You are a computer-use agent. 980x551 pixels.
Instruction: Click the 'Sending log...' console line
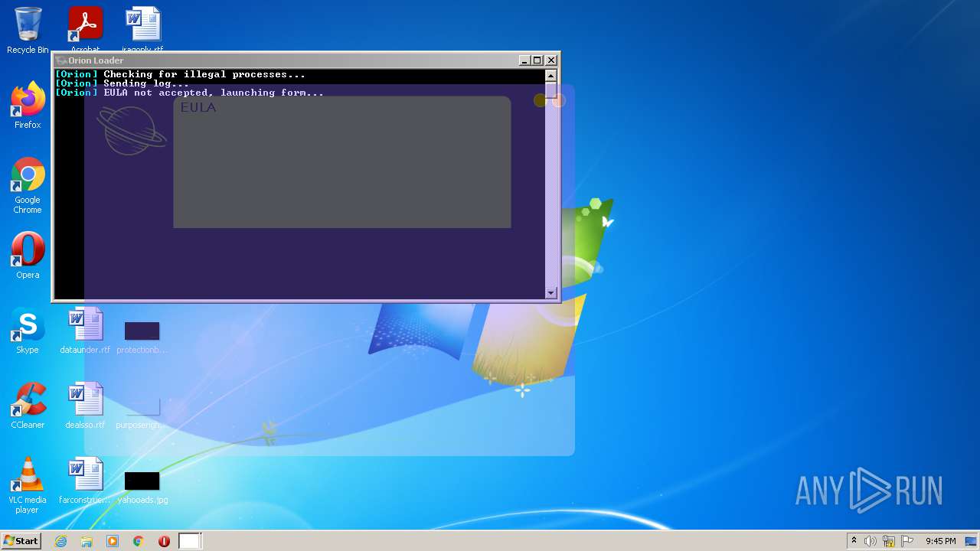pyautogui.click(x=122, y=83)
